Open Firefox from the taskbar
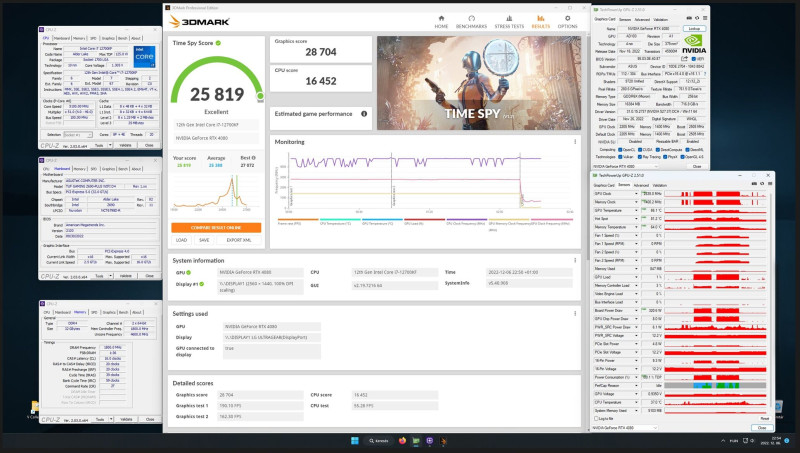 403,441
